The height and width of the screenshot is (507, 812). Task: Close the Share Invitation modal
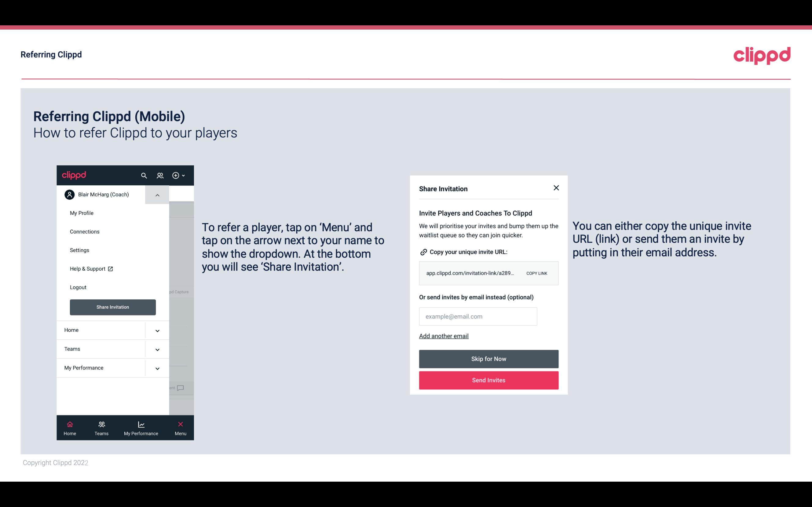[x=555, y=188]
